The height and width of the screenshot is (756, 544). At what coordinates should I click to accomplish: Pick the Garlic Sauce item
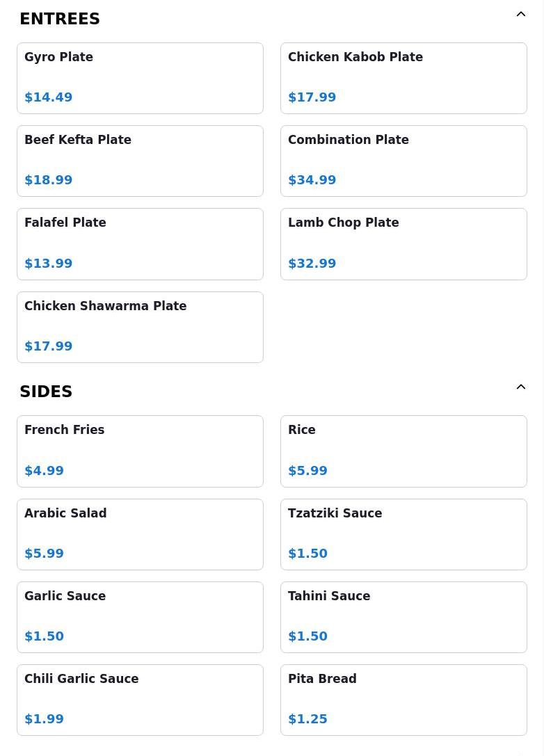[140, 617]
